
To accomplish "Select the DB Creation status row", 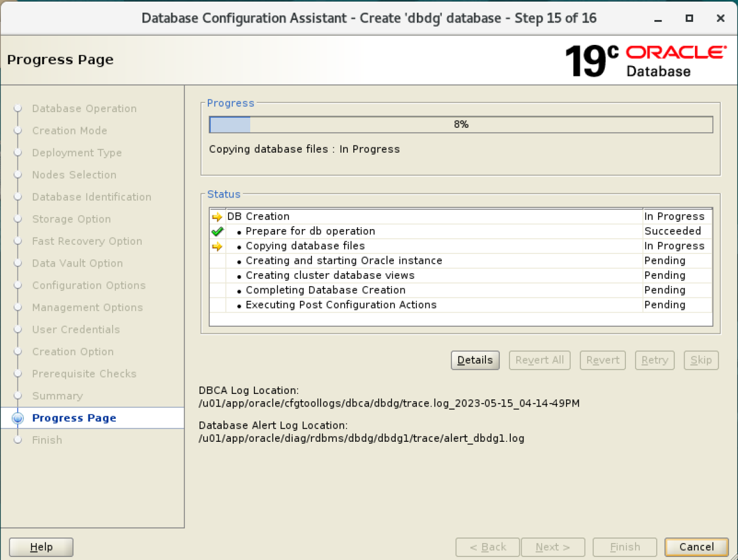I will pyautogui.click(x=461, y=217).
